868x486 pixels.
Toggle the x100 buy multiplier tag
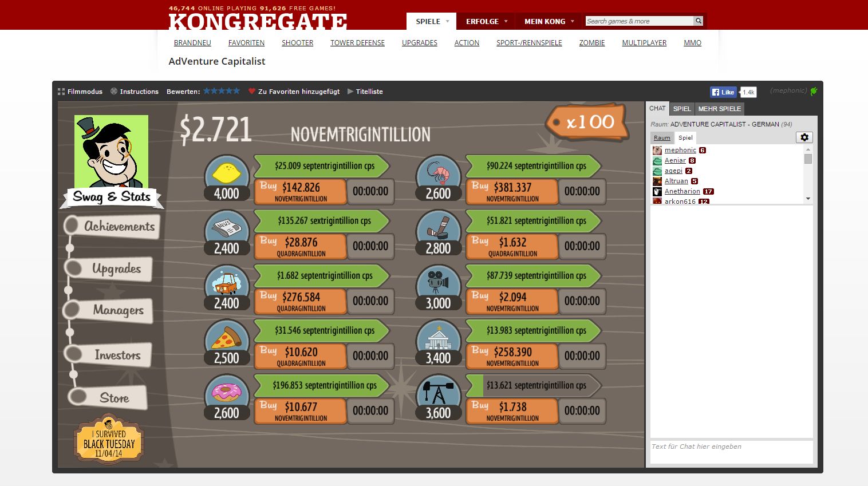tap(587, 122)
